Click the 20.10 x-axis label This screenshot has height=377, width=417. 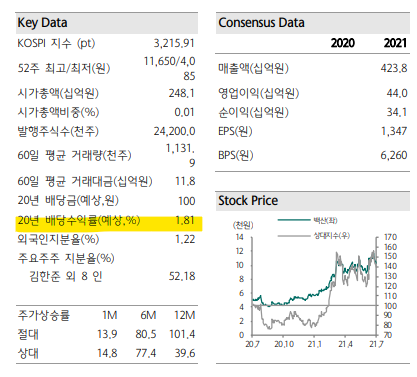tap(284, 344)
